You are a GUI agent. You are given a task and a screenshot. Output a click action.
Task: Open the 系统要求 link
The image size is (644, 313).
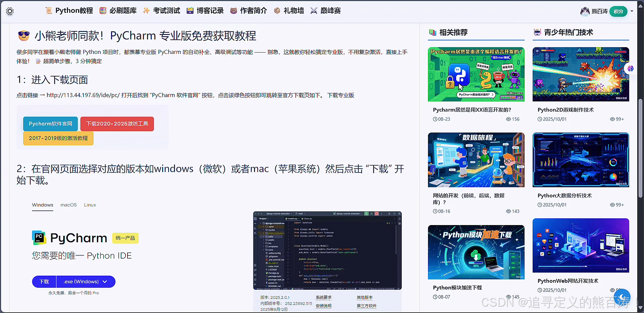tap(324, 298)
